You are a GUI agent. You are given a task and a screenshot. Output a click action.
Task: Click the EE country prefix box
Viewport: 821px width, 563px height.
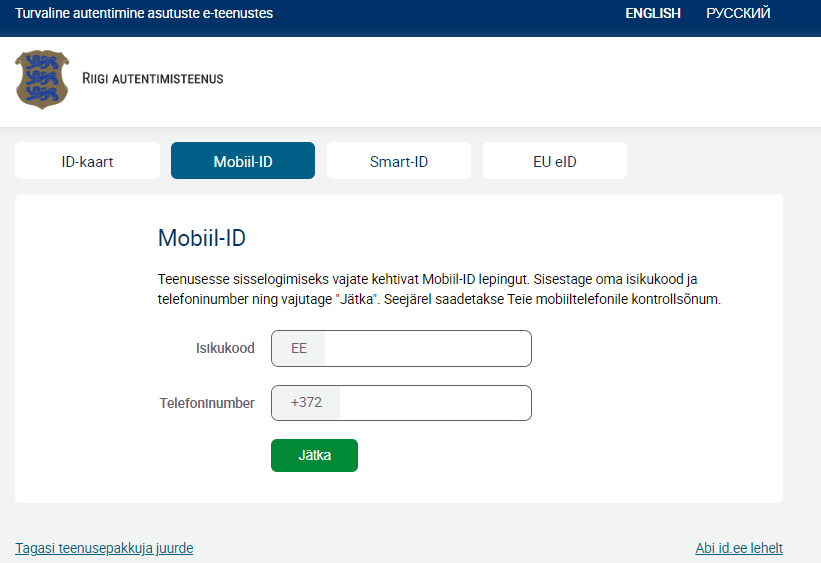pyautogui.click(x=299, y=349)
